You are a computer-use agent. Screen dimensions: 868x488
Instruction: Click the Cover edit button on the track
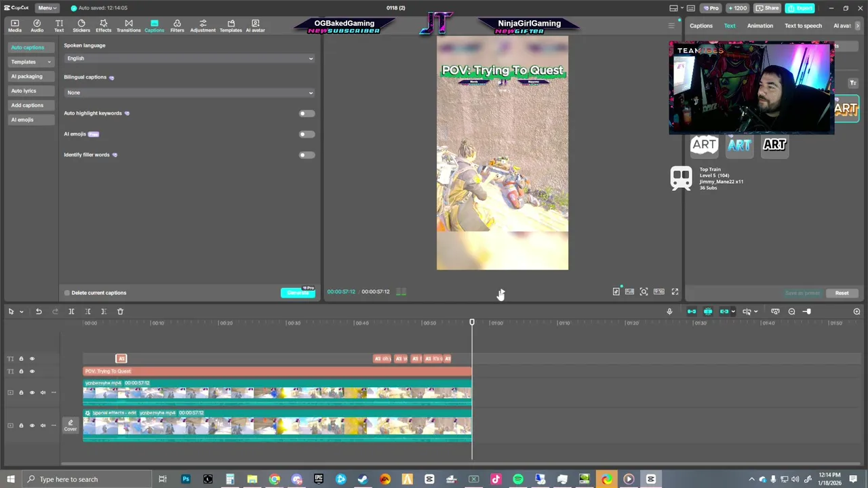click(x=71, y=426)
